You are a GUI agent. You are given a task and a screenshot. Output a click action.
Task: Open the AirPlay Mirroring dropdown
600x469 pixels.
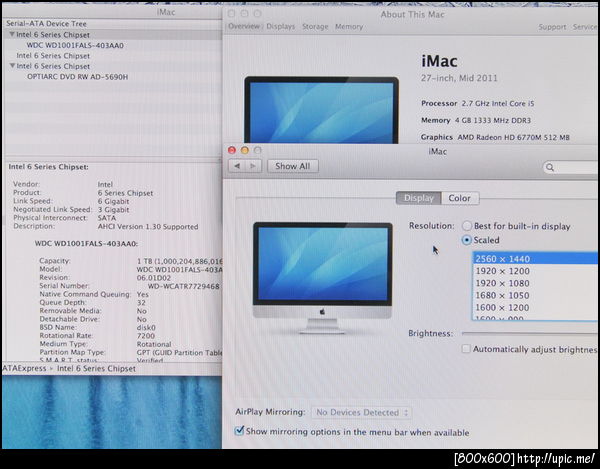click(362, 412)
